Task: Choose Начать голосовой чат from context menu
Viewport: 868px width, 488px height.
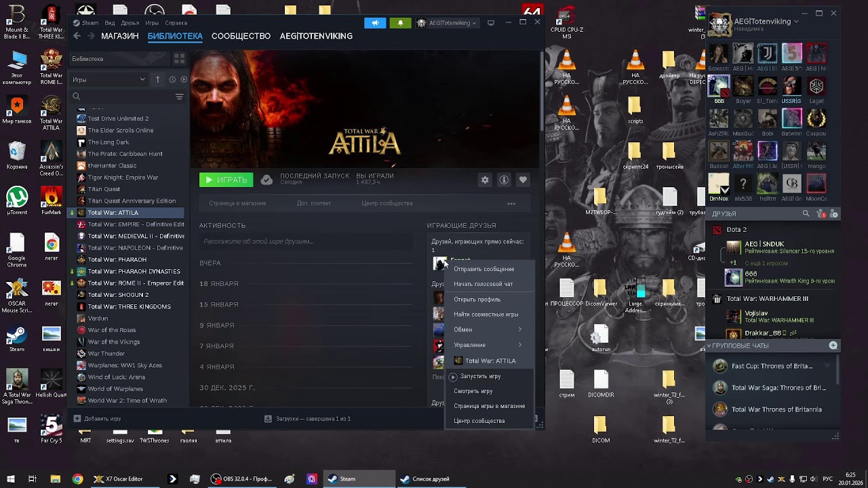Action: (484, 284)
